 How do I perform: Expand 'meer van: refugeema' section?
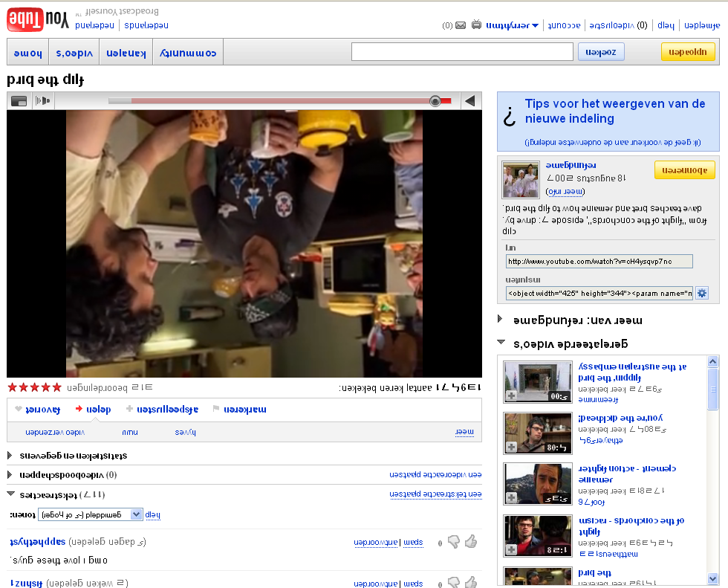tap(501, 320)
